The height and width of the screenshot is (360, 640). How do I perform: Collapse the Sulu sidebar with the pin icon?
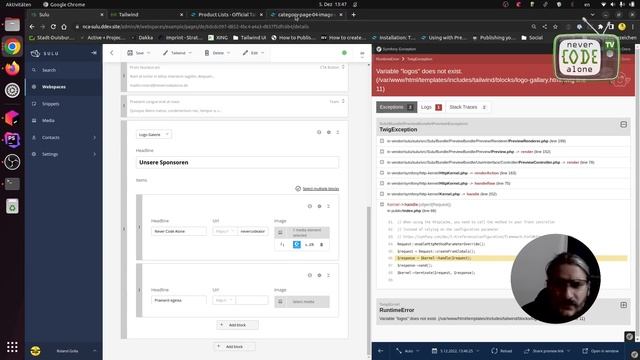pos(94,53)
